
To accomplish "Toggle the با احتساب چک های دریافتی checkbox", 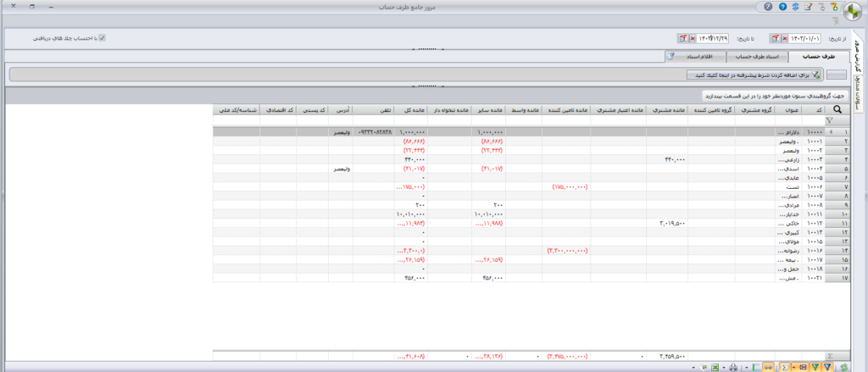I will (102, 38).
